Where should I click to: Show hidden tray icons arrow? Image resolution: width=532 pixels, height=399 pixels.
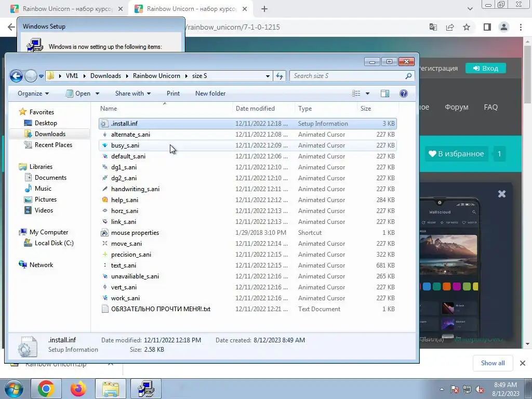[x=442, y=390]
